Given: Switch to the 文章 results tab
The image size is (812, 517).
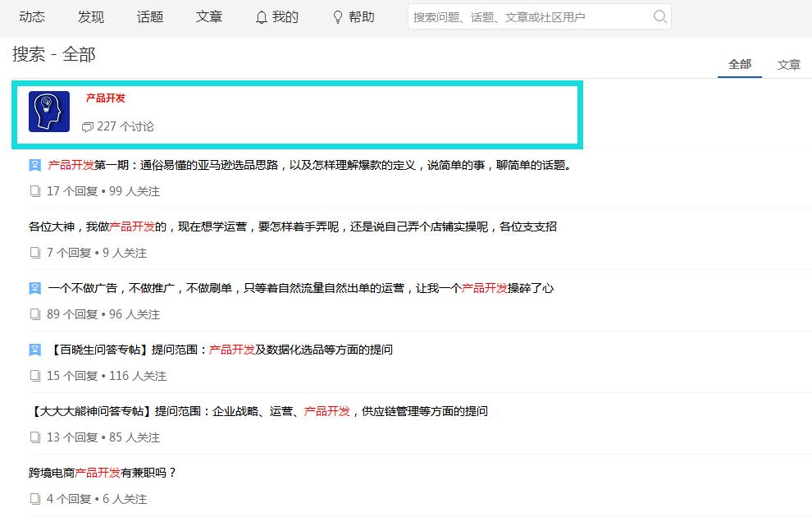Looking at the screenshot, I should 789,65.
